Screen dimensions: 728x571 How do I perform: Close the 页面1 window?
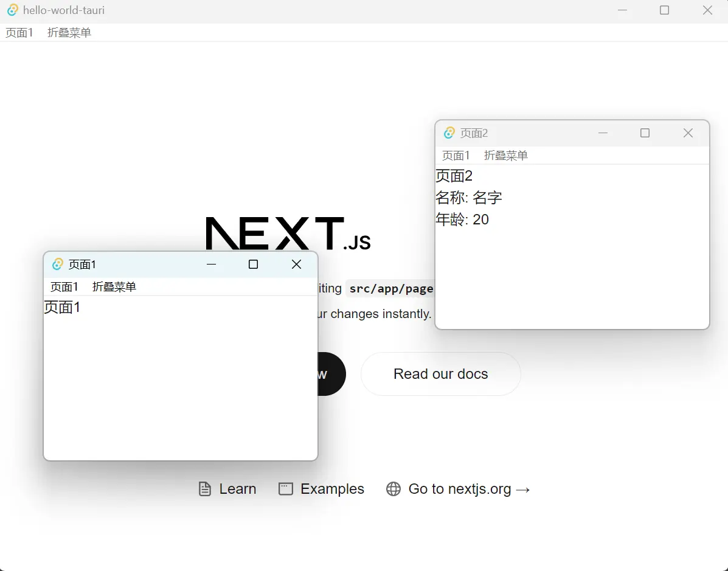296,264
